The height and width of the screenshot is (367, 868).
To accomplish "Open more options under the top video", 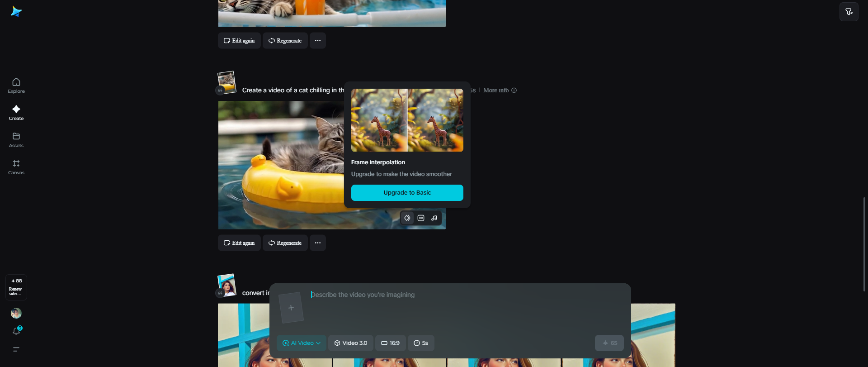I will coord(318,41).
